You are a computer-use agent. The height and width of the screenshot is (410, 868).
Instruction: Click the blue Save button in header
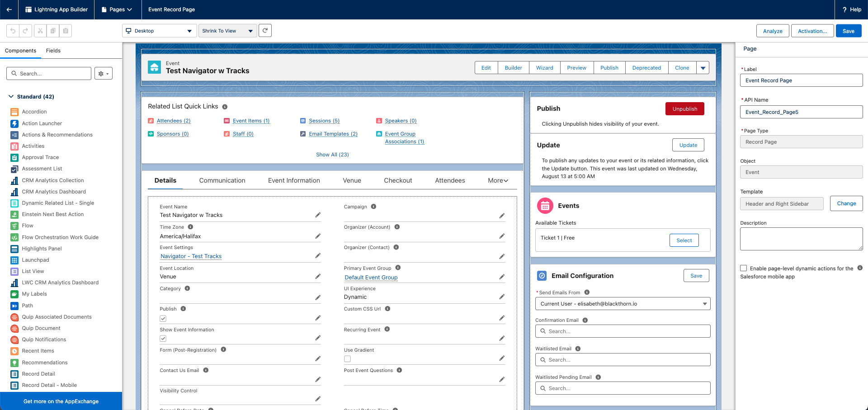coord(849,31)
